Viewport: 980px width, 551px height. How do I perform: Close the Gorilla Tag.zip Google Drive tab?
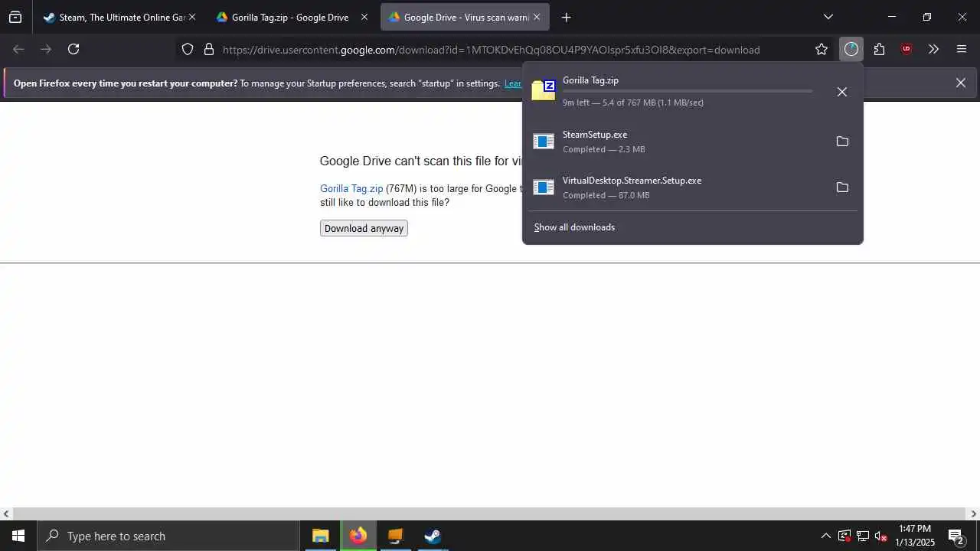[x=364, y=17]
